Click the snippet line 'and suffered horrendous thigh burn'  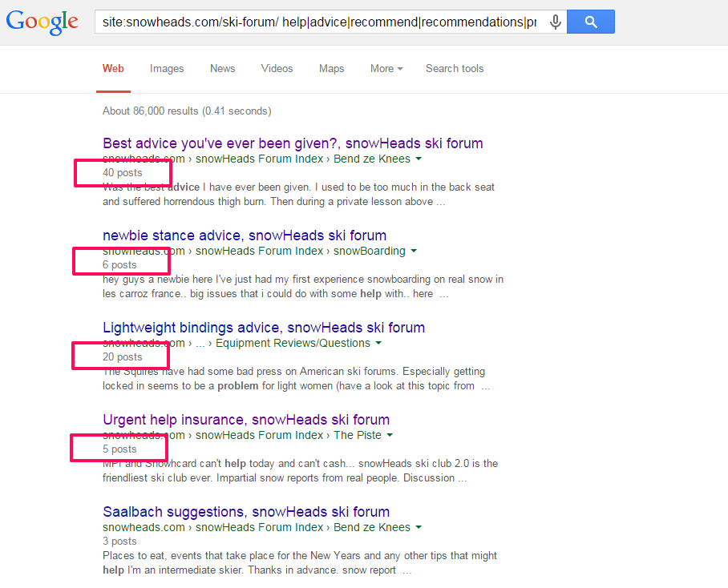click(274, 202)
